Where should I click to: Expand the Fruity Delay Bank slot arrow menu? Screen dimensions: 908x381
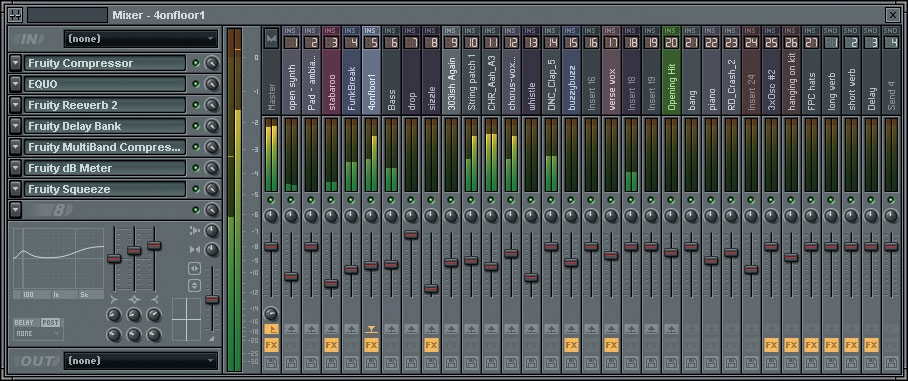[16, 126]
